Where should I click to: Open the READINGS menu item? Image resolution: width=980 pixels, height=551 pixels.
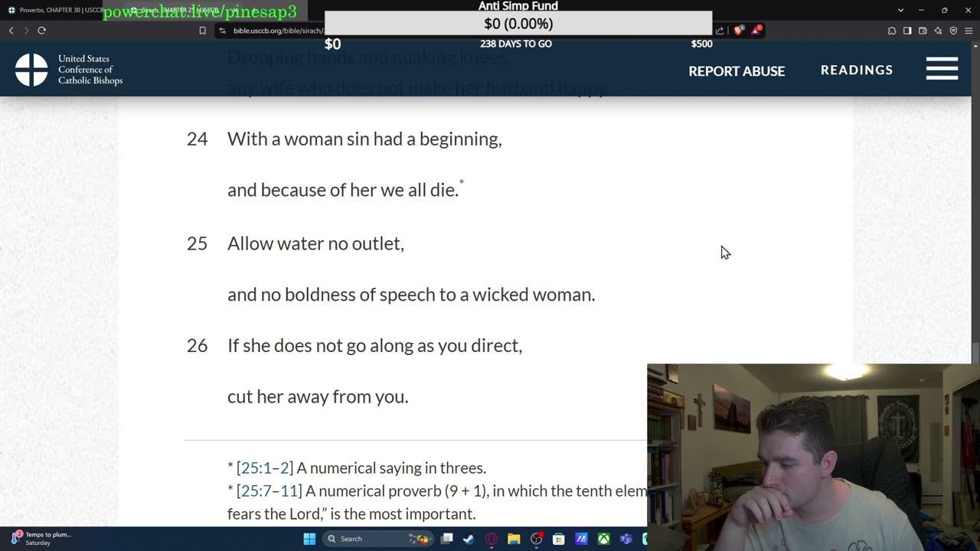click(857, 70)
